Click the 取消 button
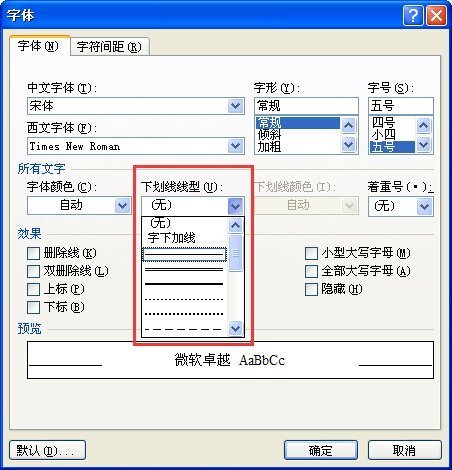 coord(404,450)
